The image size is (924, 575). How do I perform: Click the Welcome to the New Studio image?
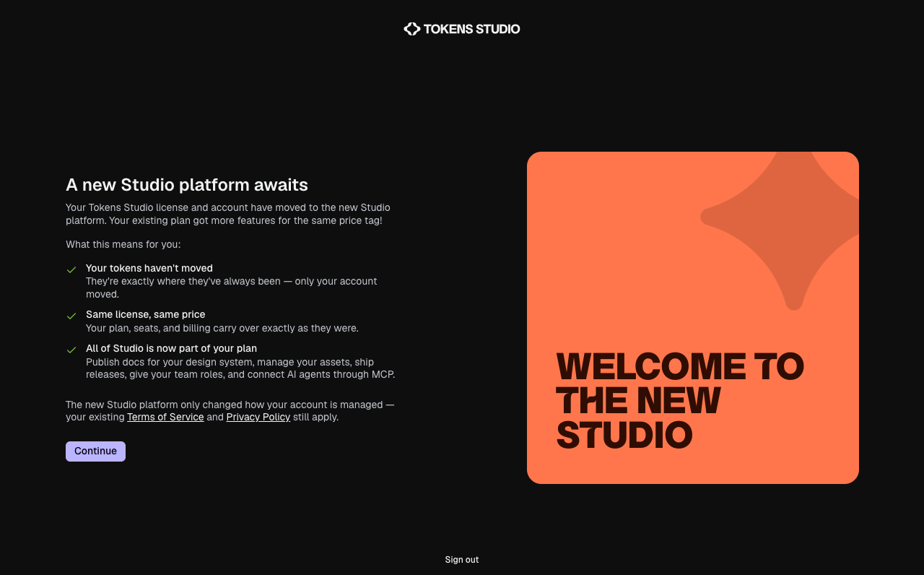pyautogui.click(x=693, y=318)
